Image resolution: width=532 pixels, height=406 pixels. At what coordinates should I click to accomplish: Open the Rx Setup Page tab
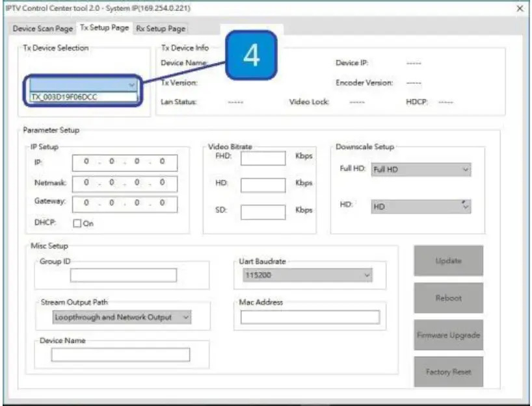point(161,29)
